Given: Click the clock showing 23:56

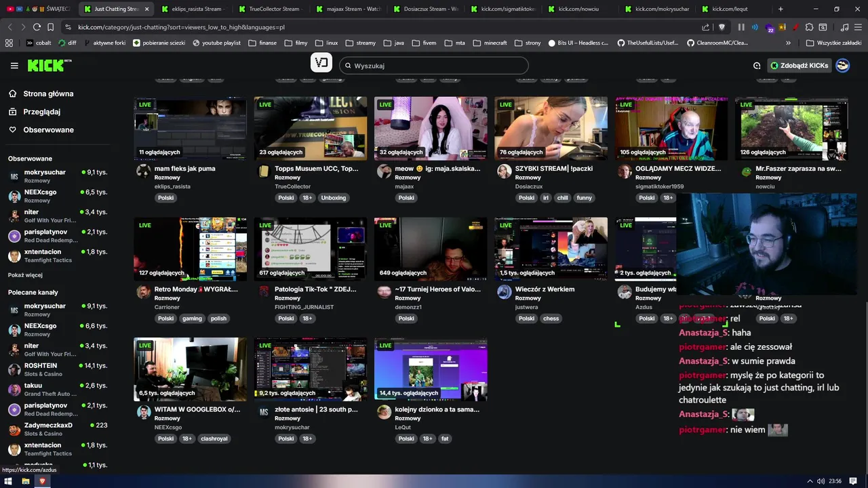Looking at the screenshot, I should tap(835, 481).
